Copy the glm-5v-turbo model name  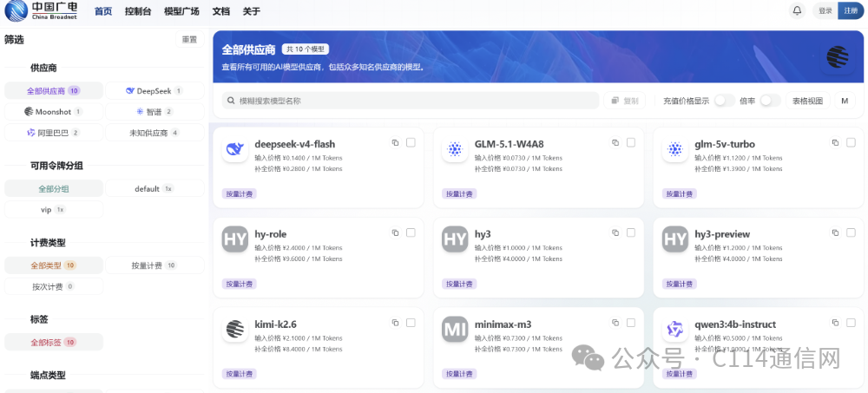pos(835,143)
